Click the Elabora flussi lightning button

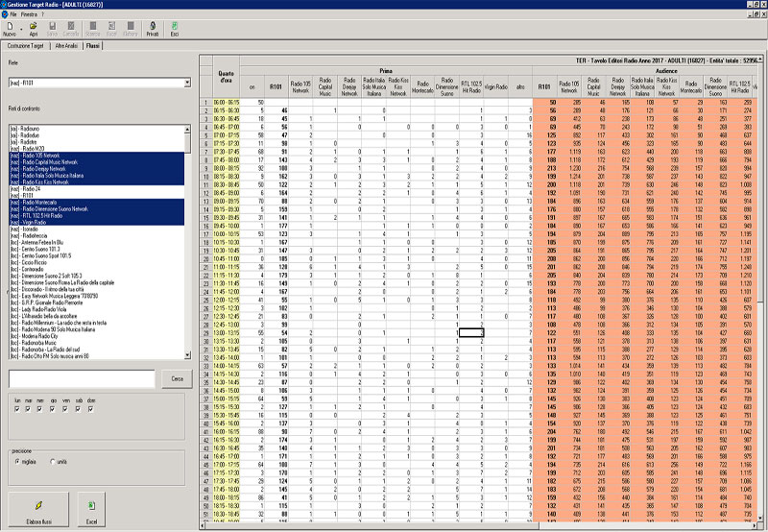pyautogui.click(x=36, y=509)
